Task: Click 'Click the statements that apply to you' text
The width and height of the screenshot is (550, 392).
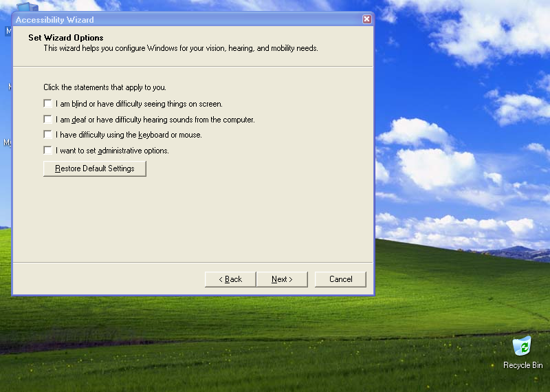Action: coord(104,87)
